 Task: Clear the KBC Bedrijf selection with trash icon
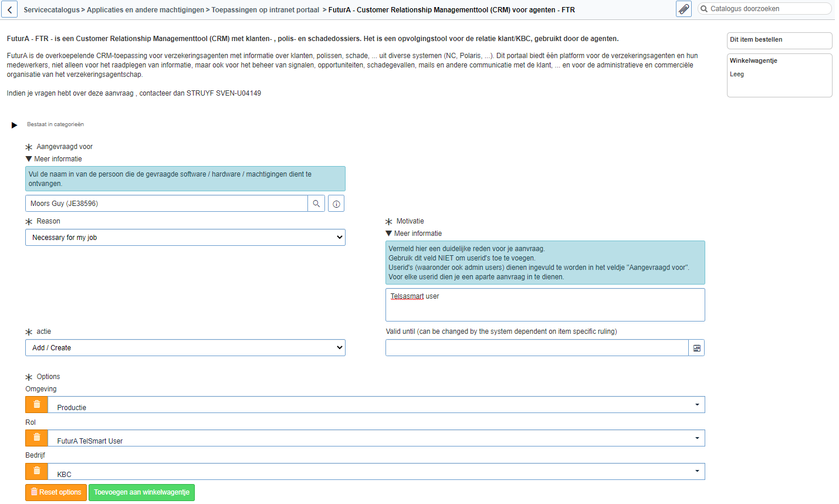tap(36, 472)
